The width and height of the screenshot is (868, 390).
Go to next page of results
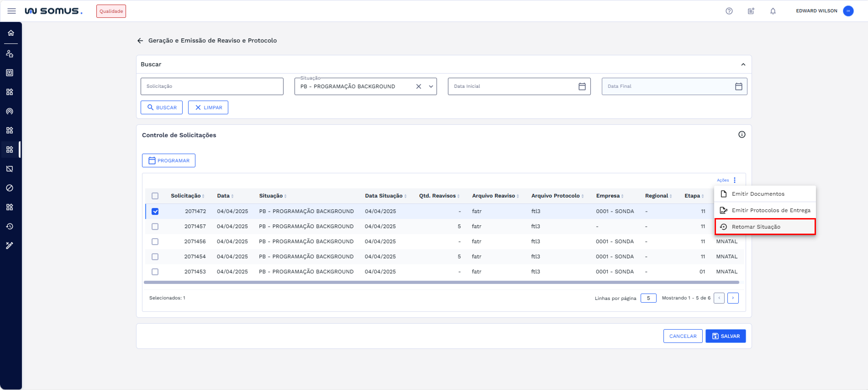pyautogui.click(x=733, y=298)
